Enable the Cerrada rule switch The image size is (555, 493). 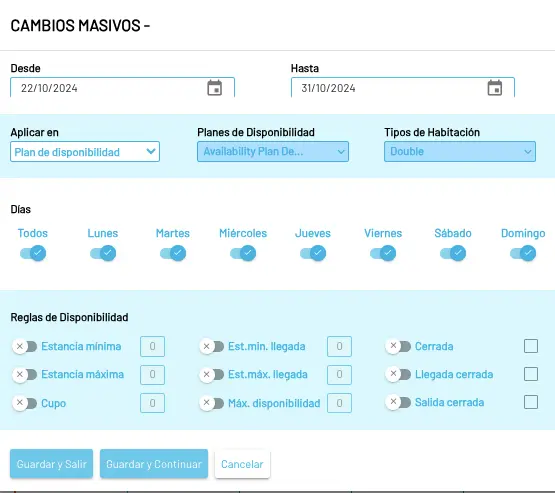(398, 346)
